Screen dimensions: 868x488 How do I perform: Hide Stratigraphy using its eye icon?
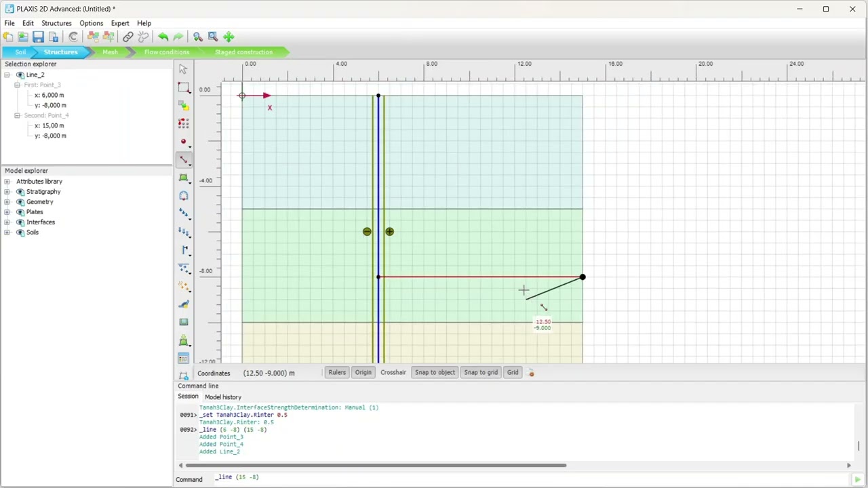pos(20,192)
